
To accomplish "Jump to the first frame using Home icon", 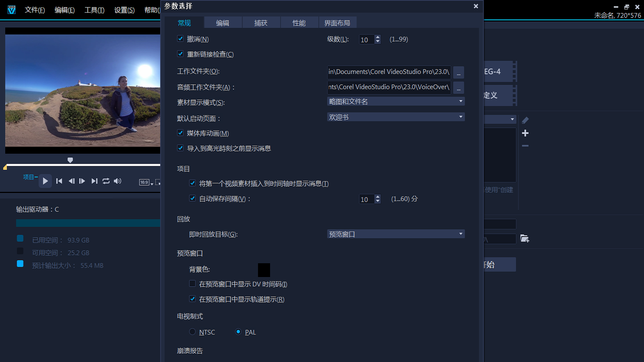I will [59, 181].
